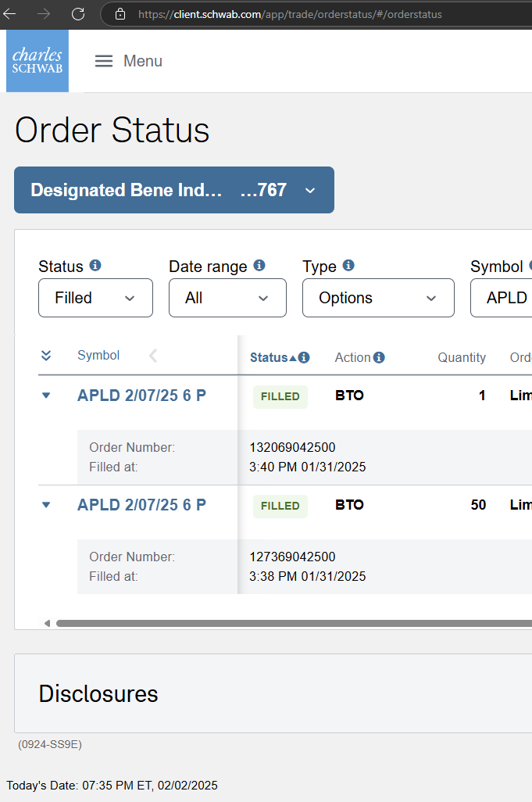Click the double-chevron expand all rows icon
Image resolution: width=532 pixels, height=802 pixels.
46,356
